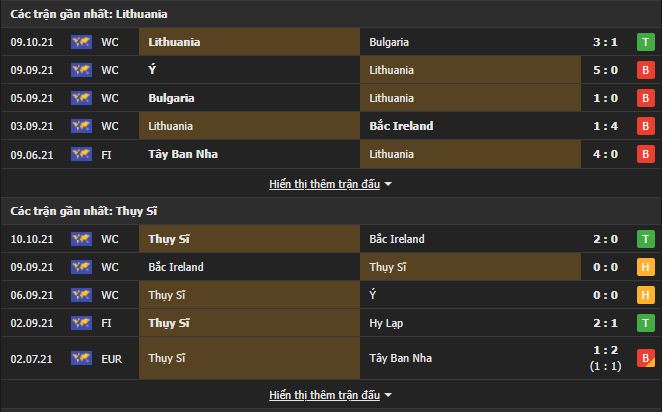This screenshot has width=662, height=412.
Task: Click the flag icon on the Ý–Lithuania row
Action: tap(81, 71)
